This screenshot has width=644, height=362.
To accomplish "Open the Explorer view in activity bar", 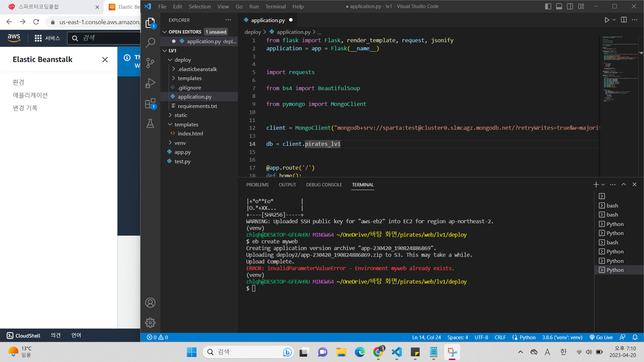I will 150,23.
